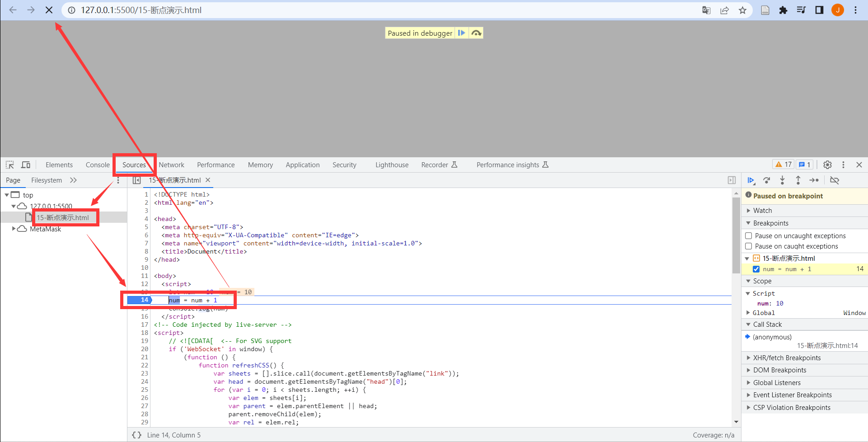
Task: Open the Console tab
Action: [x=98, y=165]
